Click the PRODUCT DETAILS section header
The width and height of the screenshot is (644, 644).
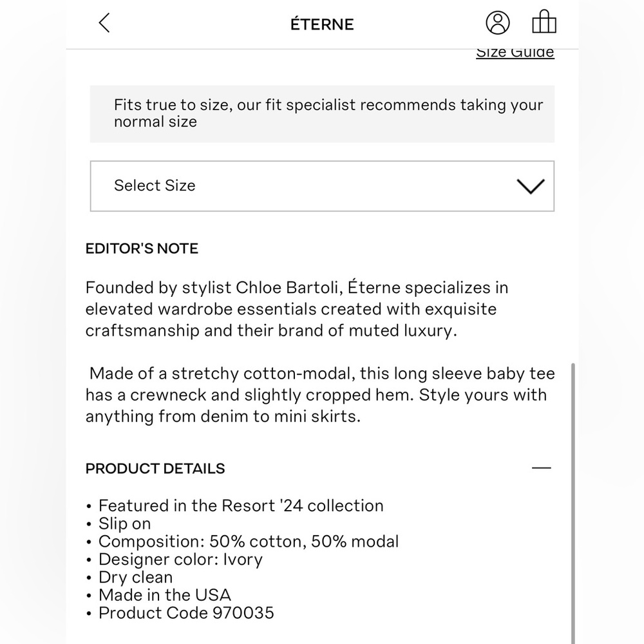pyautogui.click(x=155, y=469)
